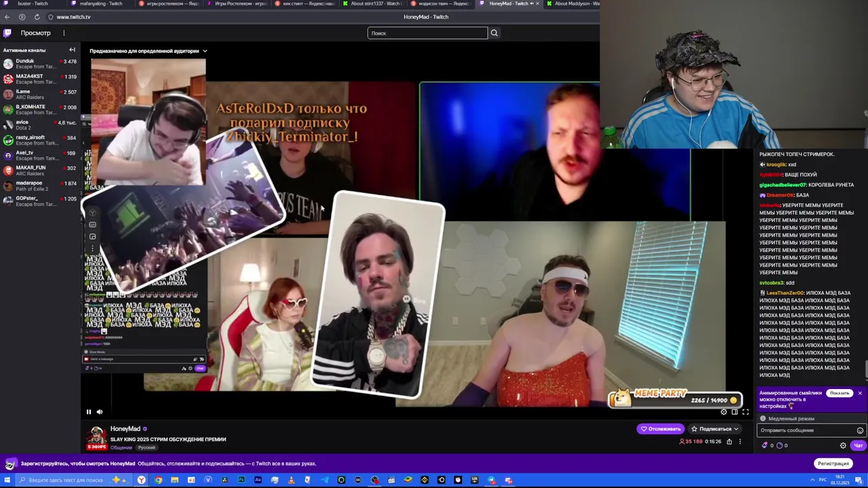
Task: Open the Подписаться subscribe dropdown
Action: click(x=714, y=428)
